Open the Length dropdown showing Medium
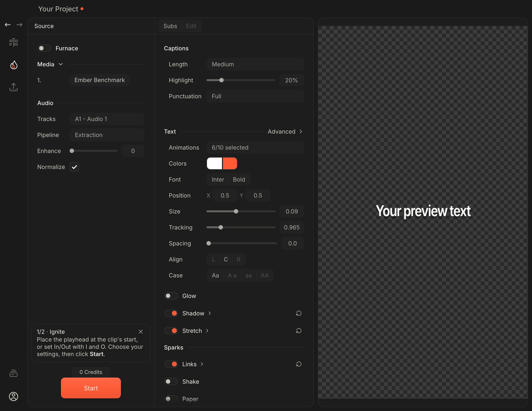This screenshot has width=532, height=411. (x=255, y=64)
